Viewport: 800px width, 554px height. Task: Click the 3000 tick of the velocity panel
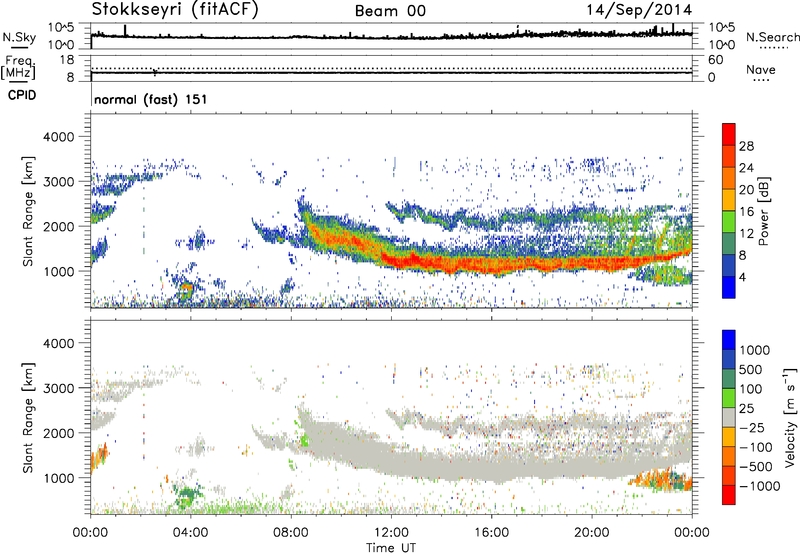point(59,388)
